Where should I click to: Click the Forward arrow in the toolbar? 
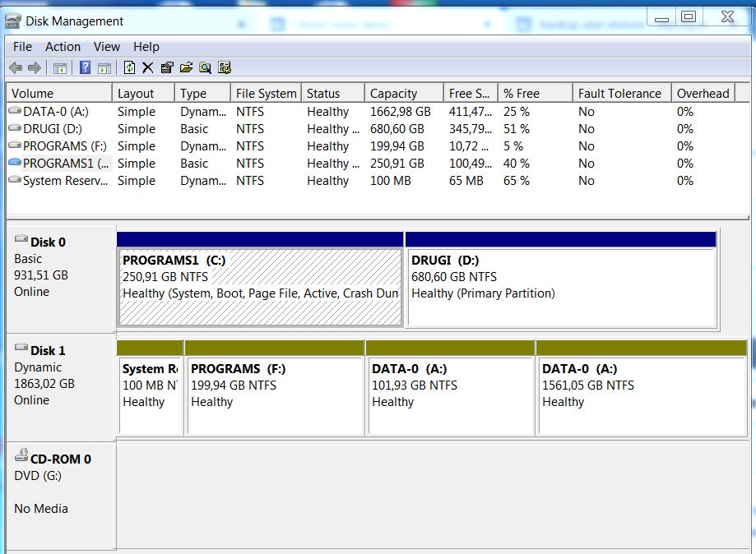pyautogui.click(x=34, y=68)
